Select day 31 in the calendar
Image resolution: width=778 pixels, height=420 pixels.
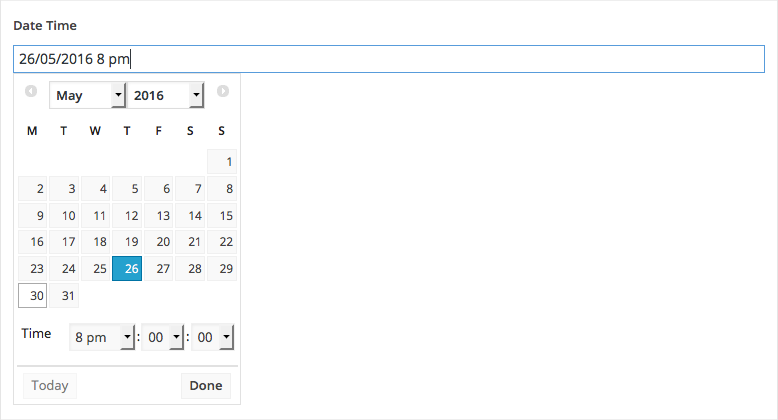coord(65,296)
